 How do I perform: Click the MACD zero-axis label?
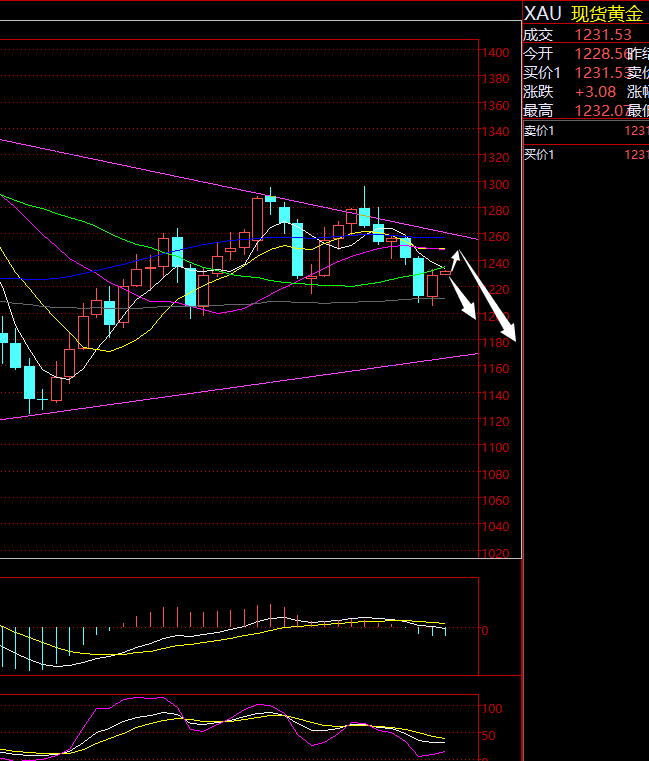click(485, 630)
